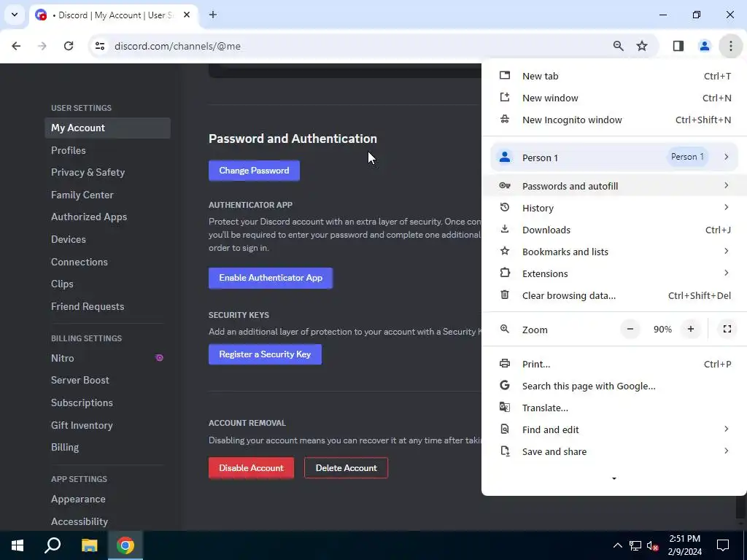Expand the Person 1 profile submenu

(x=614, y=157)
